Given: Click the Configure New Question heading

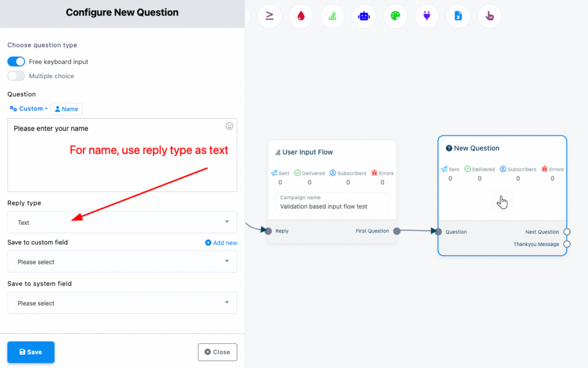Looking at the screenshot, I should click(122, 13).
